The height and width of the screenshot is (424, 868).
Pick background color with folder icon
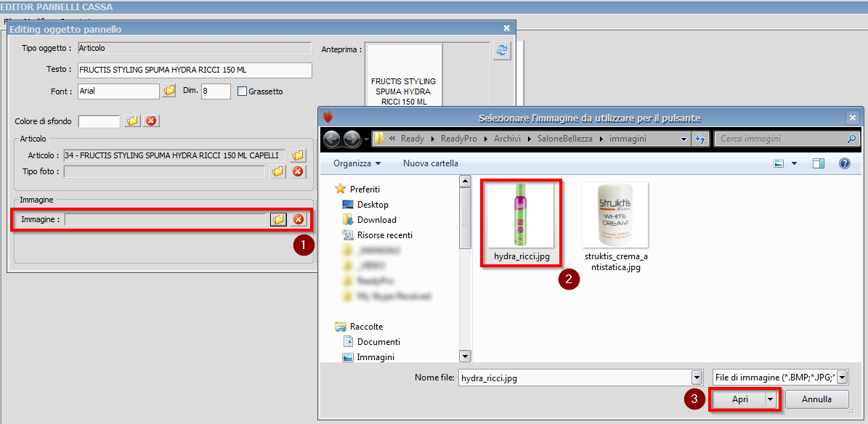click(132, 121)
